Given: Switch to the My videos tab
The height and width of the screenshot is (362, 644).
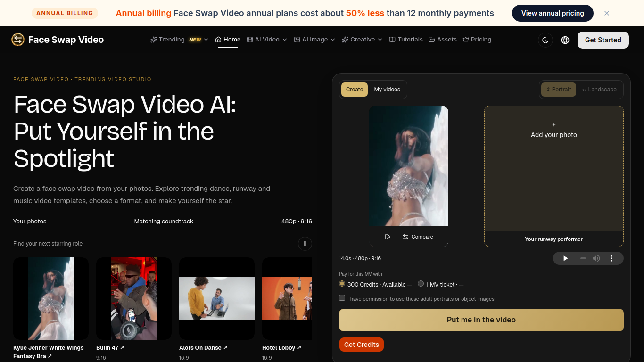Looking at the screenshot, I should pos(387,90).
